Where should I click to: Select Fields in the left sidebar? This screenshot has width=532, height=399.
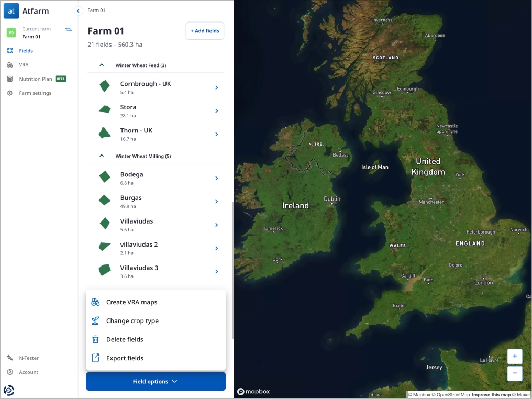[26, 50]
